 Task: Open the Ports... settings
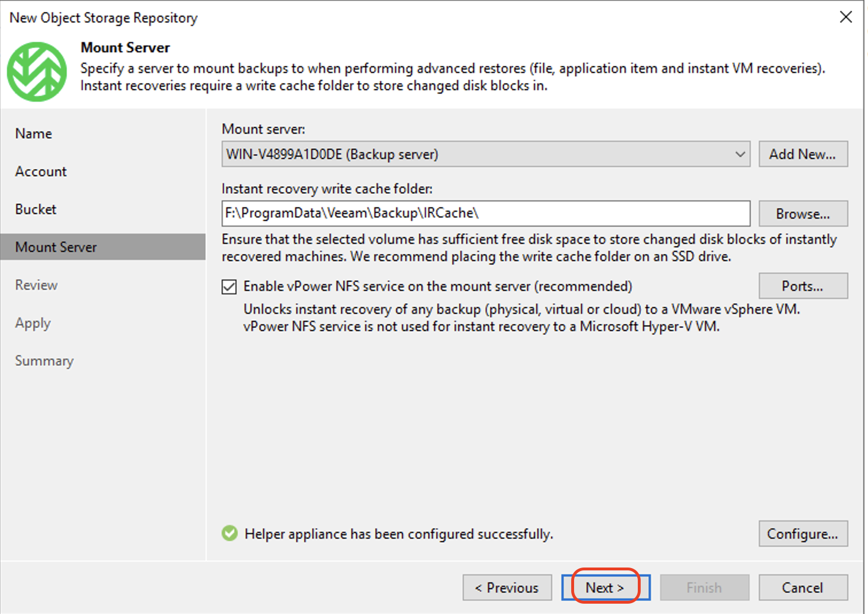[x=803, y=286]
